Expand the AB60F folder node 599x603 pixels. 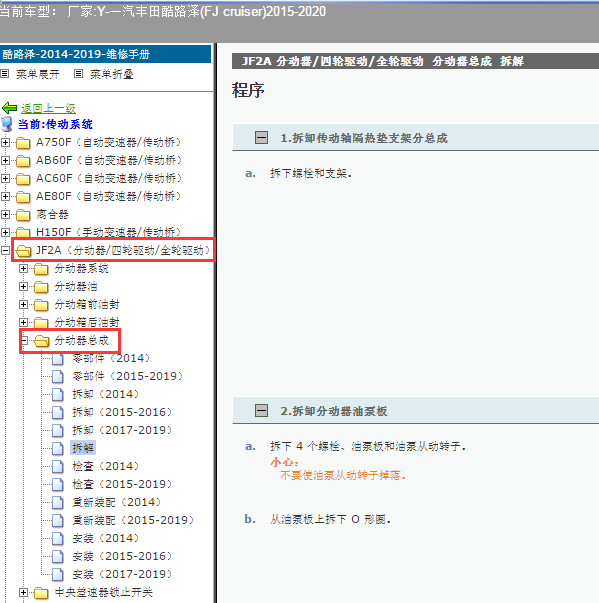[x=5, y=160]
